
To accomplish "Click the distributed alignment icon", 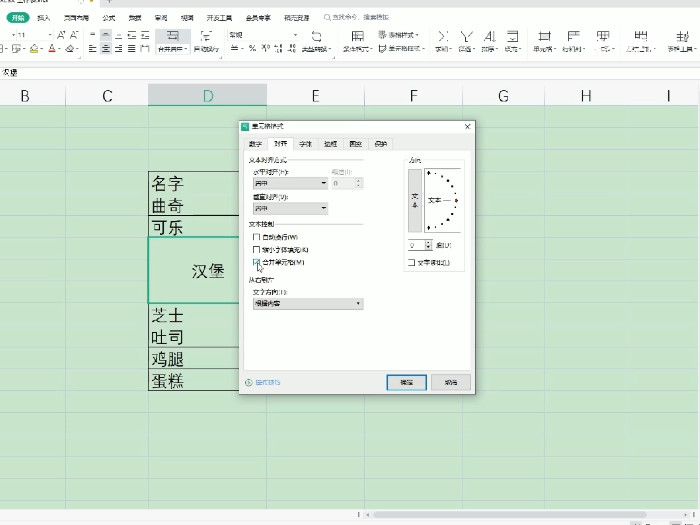I will (145, 48).
